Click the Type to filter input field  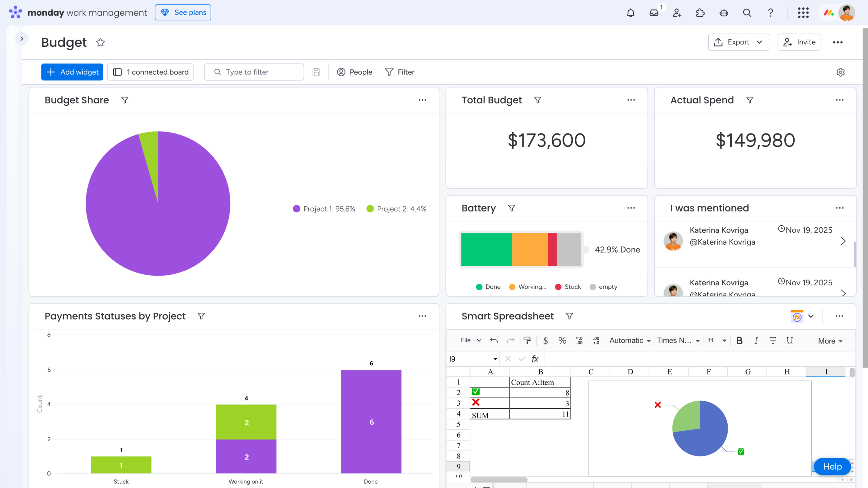click(x=254, y=72)
